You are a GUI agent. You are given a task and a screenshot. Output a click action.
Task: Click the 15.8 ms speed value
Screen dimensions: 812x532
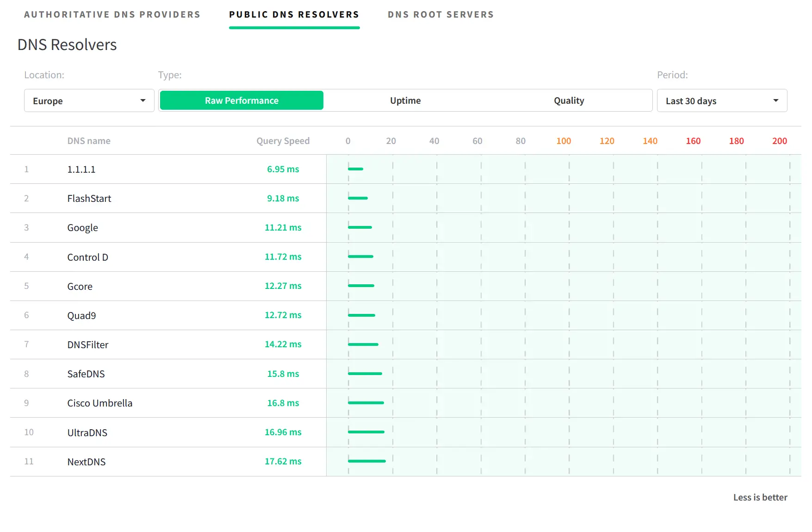tap(283, 374)
